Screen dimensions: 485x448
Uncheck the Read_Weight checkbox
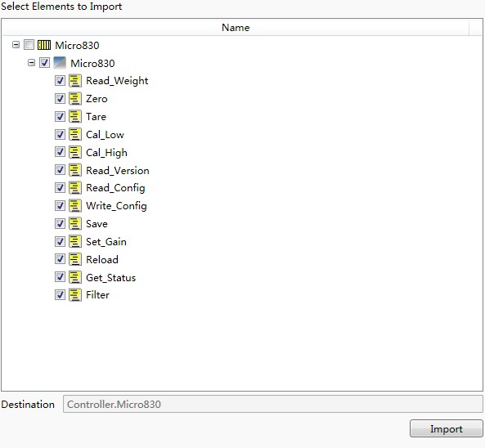tap(60, 81)
